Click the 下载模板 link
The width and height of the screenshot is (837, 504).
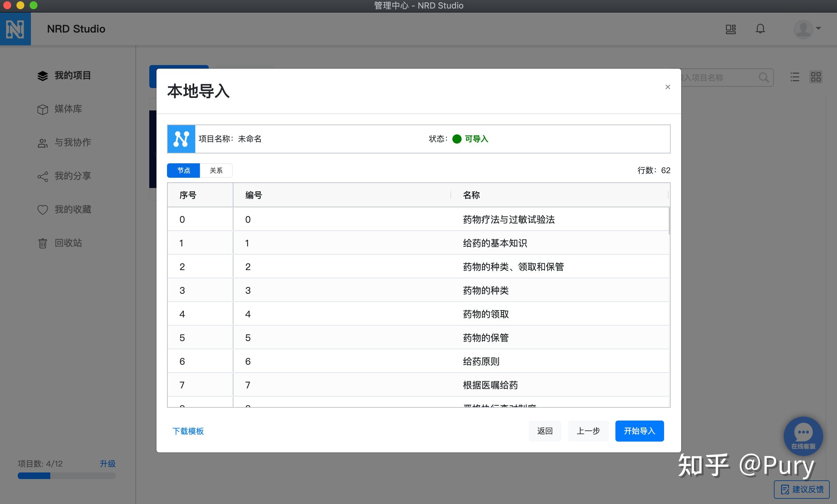click(x=188, y=431)
